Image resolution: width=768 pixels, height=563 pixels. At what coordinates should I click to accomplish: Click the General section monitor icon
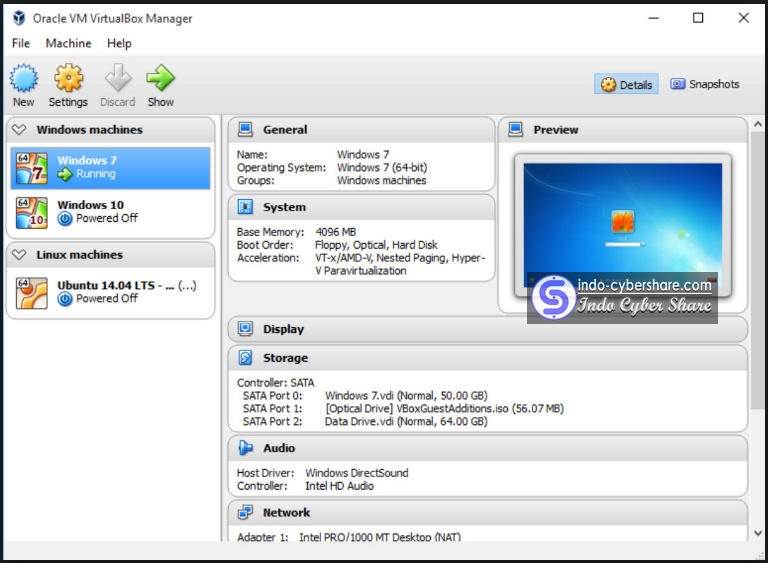pyautogui.click(x=245, y=129)
